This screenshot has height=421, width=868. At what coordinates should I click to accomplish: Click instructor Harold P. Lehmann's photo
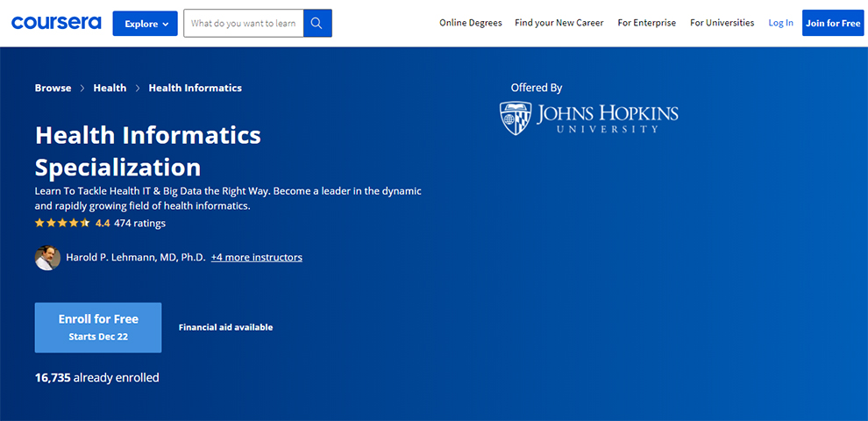tap(47, 258)
